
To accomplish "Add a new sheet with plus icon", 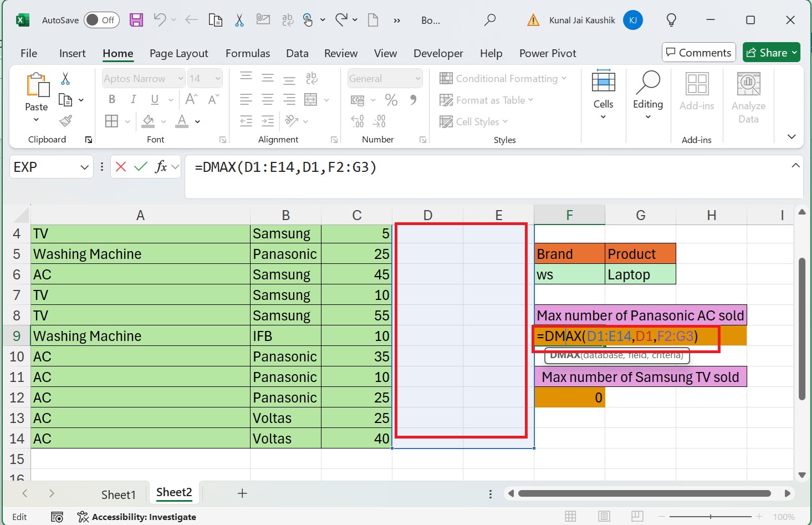I will [x=242, y=493].
